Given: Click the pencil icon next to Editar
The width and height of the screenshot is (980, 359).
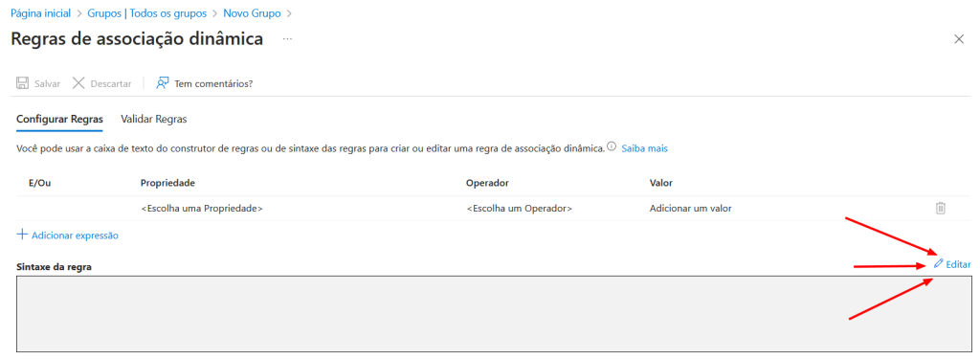Looking at the screenshot, I should click(938, 264).
